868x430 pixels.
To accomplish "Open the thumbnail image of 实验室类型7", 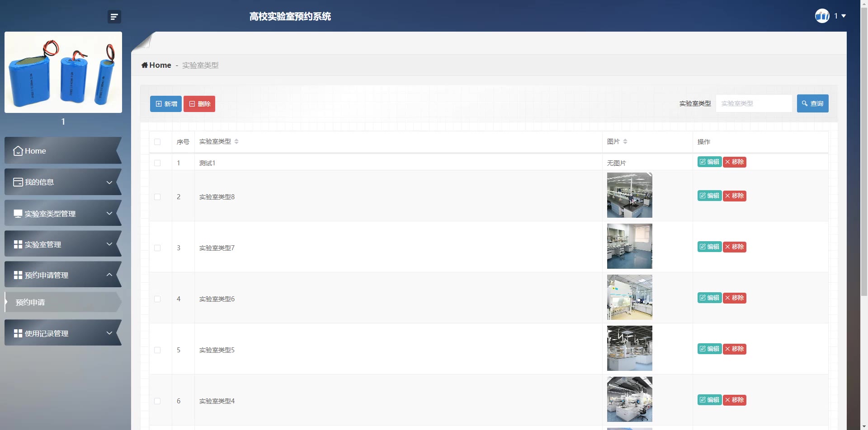I will click(629, 246).
